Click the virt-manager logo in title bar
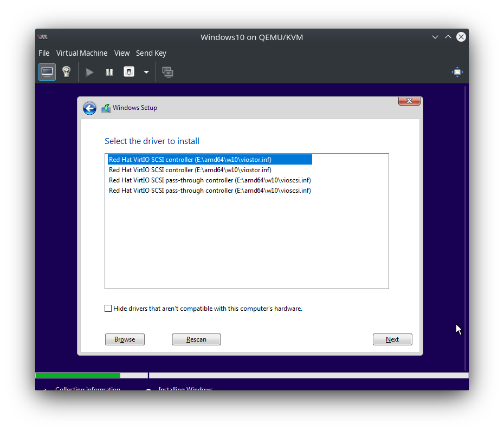 (x=42, y=37)
